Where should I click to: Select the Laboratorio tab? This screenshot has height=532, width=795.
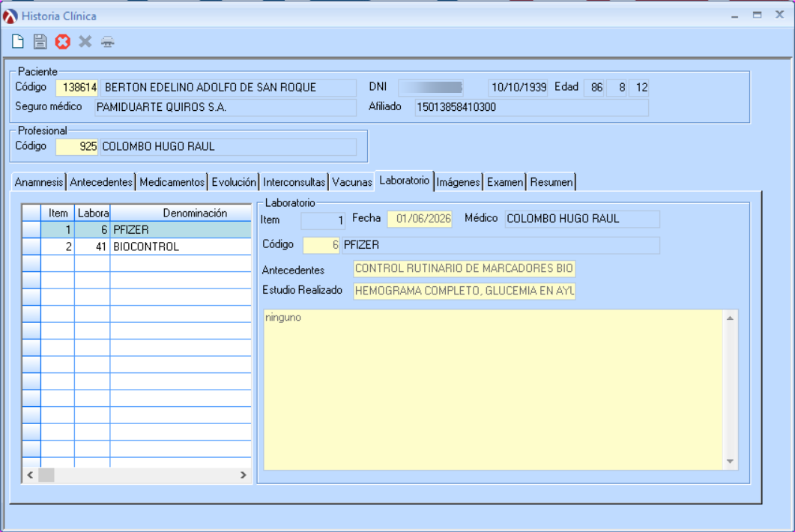(404, 181)
